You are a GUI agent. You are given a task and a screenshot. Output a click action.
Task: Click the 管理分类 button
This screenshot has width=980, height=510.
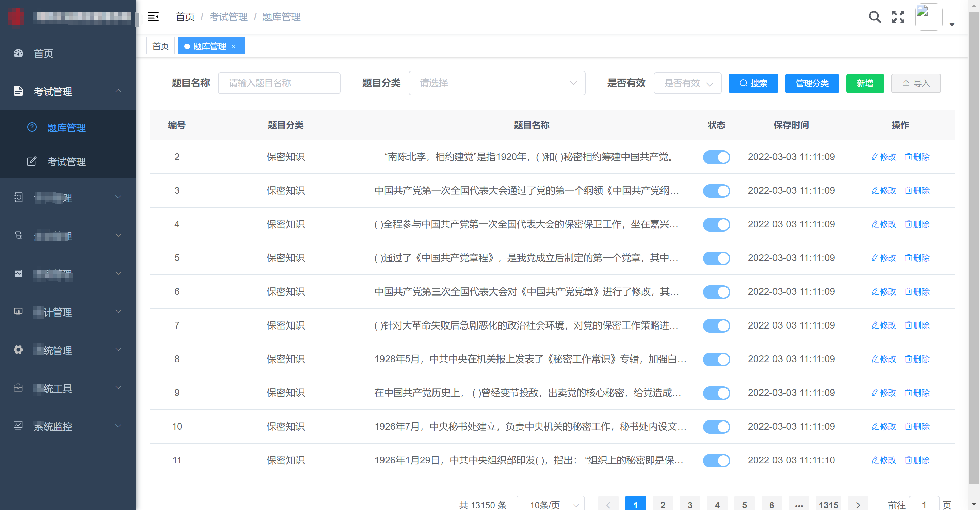click(x=812, y=83)
